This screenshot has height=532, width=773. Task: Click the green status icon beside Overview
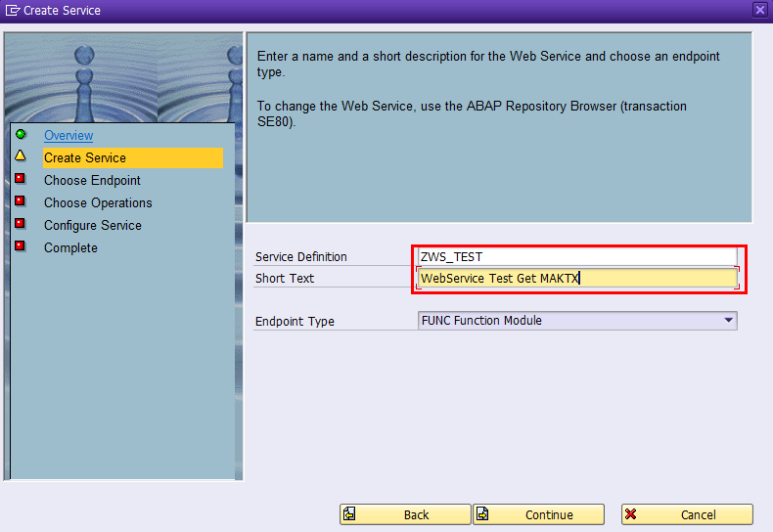pyautogui.click(x=21, y=134)
